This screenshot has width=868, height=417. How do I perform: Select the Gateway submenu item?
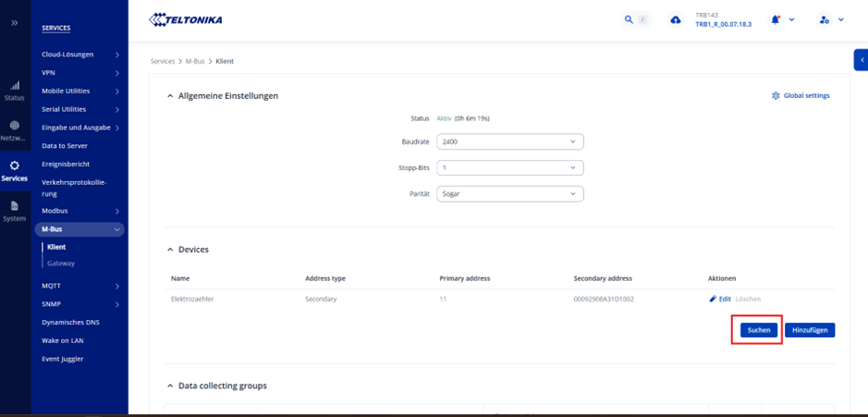coord(61,264)
